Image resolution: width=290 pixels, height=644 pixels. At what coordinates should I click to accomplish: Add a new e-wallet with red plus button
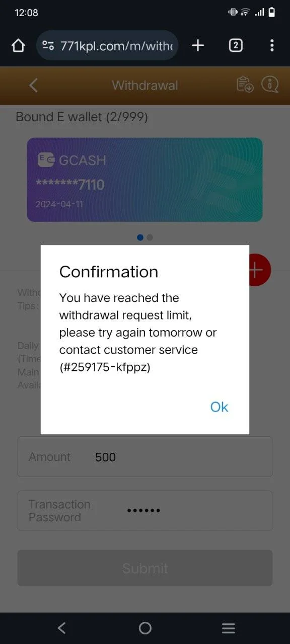(x=259, y=270)
